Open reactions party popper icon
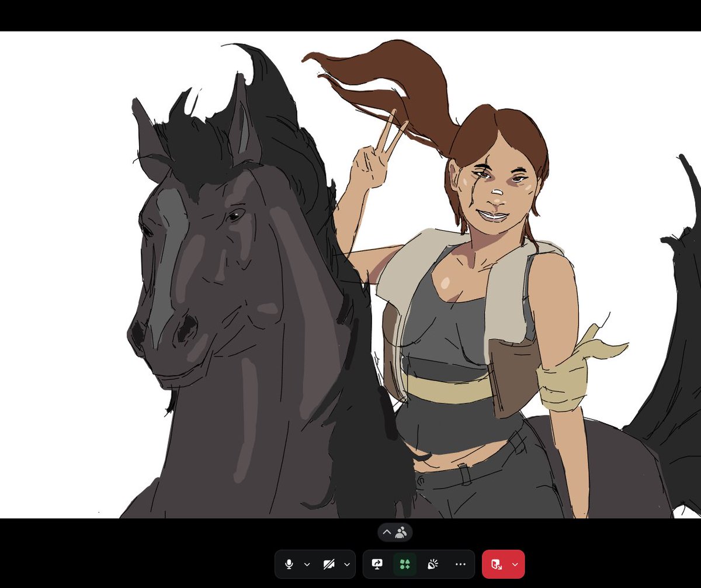 click(433, 564)
